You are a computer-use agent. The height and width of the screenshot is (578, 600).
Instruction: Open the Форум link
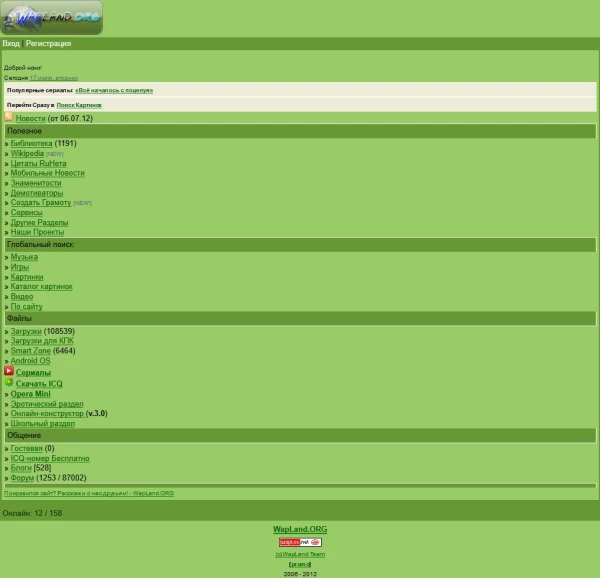[22, 478]
